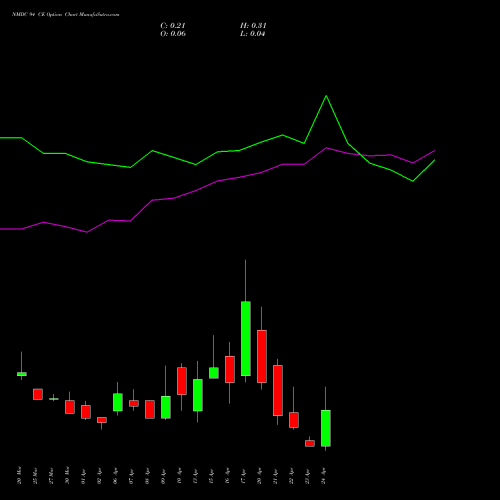This screenshot has width=500, height=500.
Task: Click the '06 Apr' date axis label
Action: point(115,476)
